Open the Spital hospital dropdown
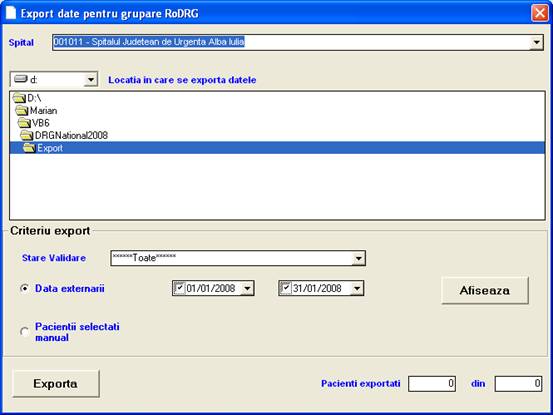 (536, 42)
